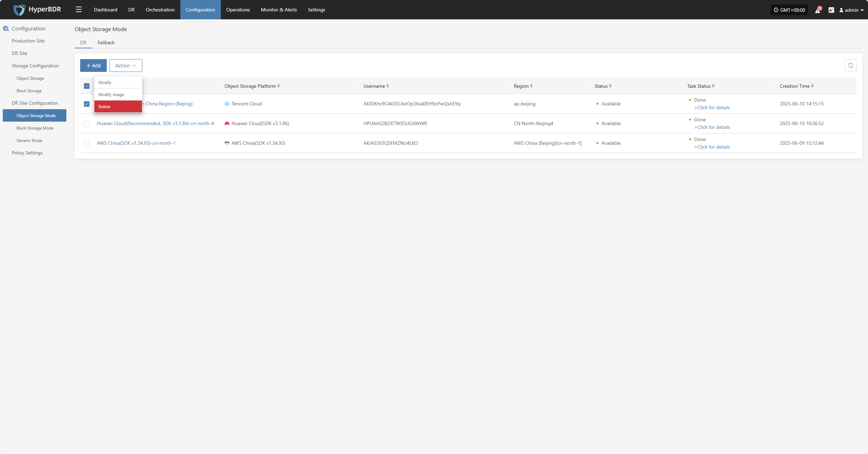Choose Modify from the action menu
The image size is (868, 454).
tap(118, 82)
